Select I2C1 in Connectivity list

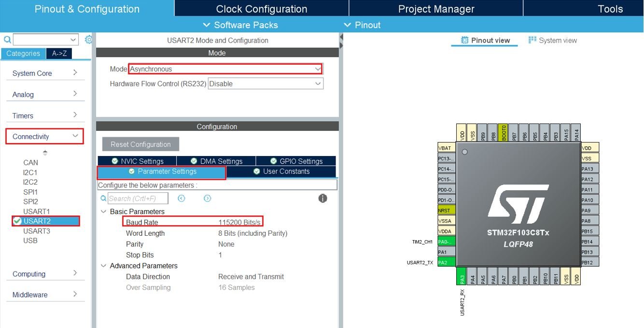30,172
